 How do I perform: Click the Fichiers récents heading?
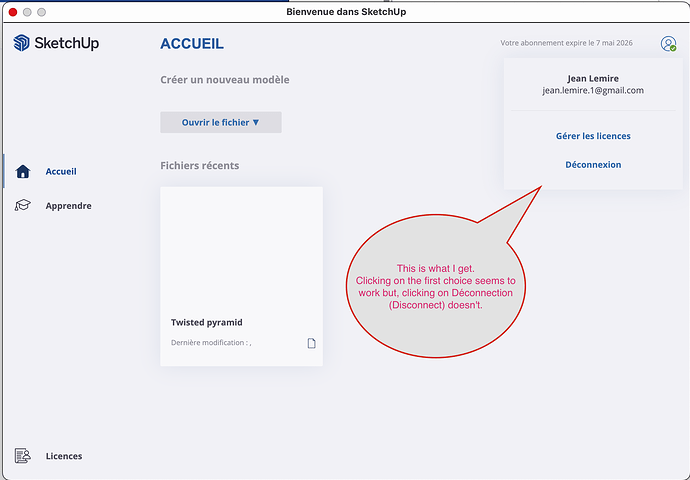pos(200,165)
